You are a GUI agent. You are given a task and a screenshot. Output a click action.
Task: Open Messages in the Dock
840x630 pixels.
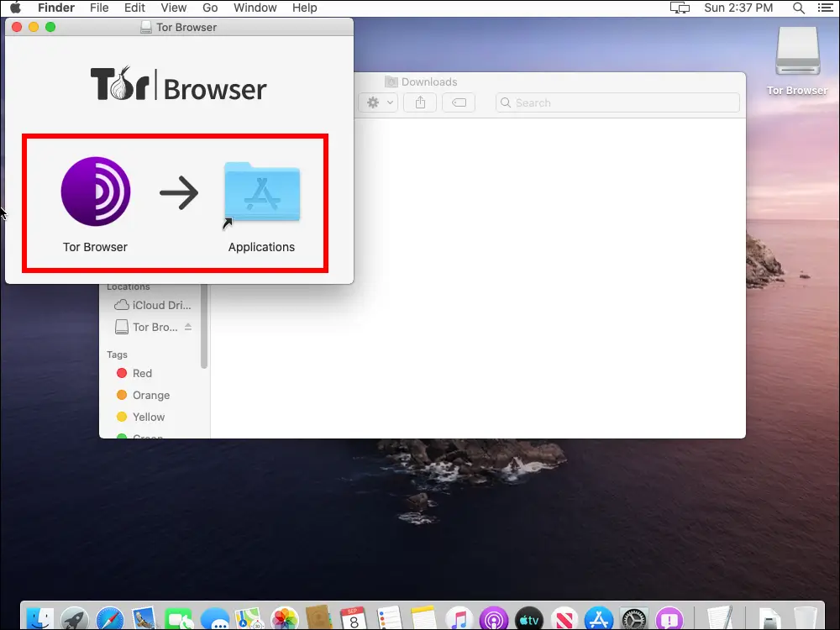click(x=215, y=620)
